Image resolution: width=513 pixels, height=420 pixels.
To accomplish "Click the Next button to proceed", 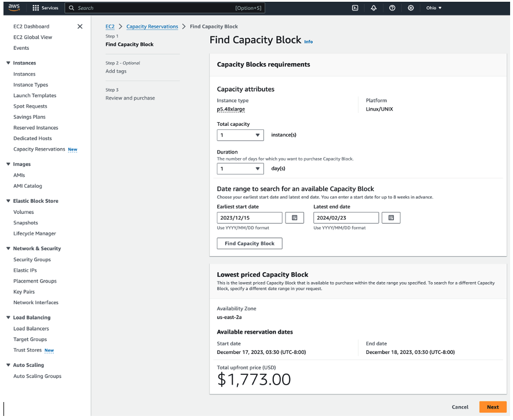I will point(493,407).
